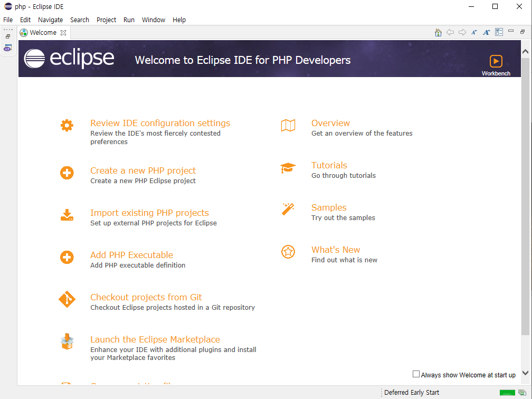Click the scroll up arrow of Welcome page
Viewport: 532px width, 399px height.
525,52
